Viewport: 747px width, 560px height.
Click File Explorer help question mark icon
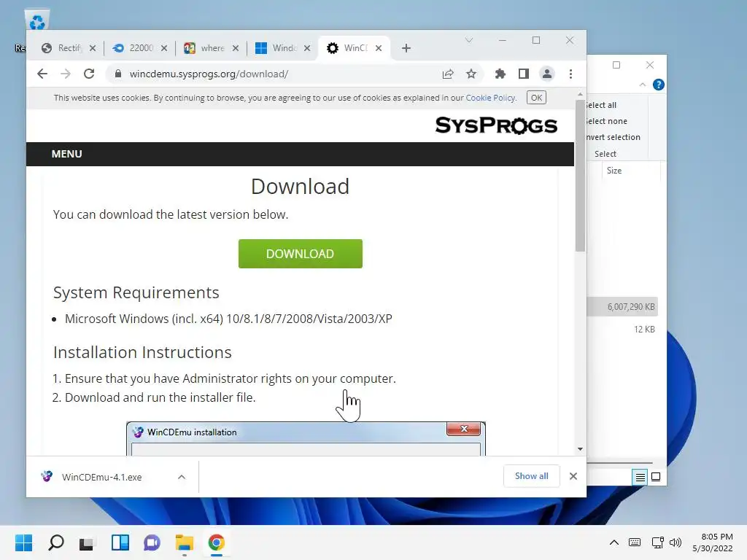click(x=659, y=85)
